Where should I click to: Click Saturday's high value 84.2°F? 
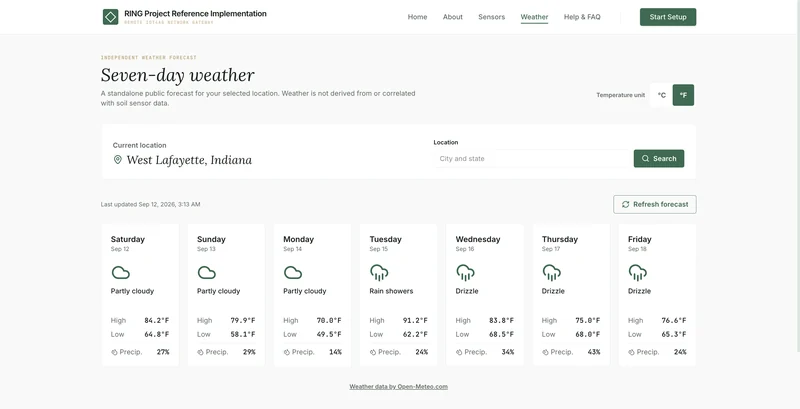coord(157,321)
